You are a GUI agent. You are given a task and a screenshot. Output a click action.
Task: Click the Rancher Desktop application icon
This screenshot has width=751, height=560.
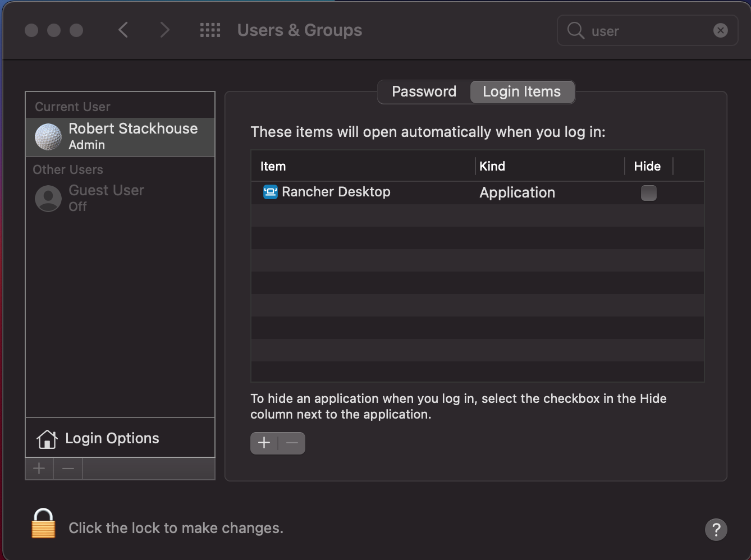pyautogui.click(x=269, y=192)
